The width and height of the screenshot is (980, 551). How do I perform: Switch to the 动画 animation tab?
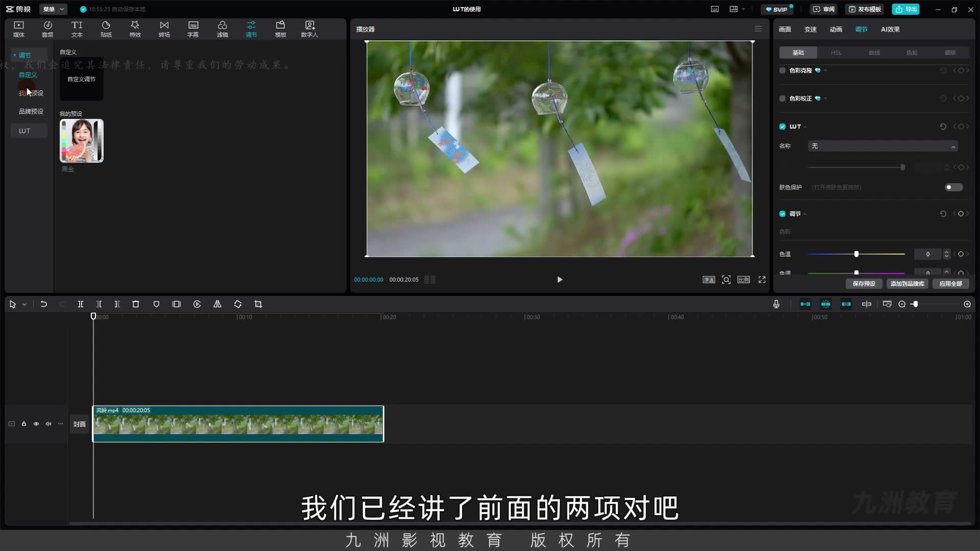[x=836, y=30]
